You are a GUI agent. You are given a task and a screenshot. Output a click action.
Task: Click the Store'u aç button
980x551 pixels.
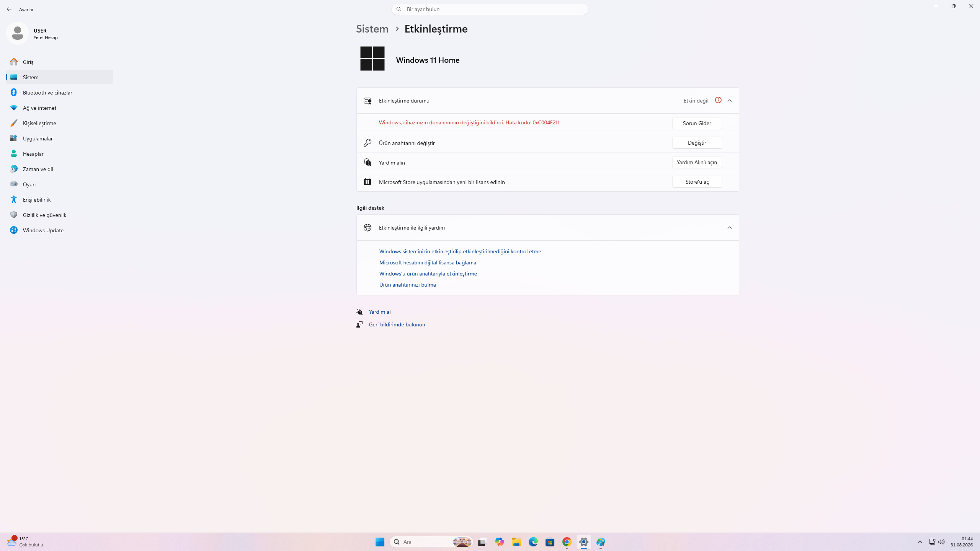(697, 182)
